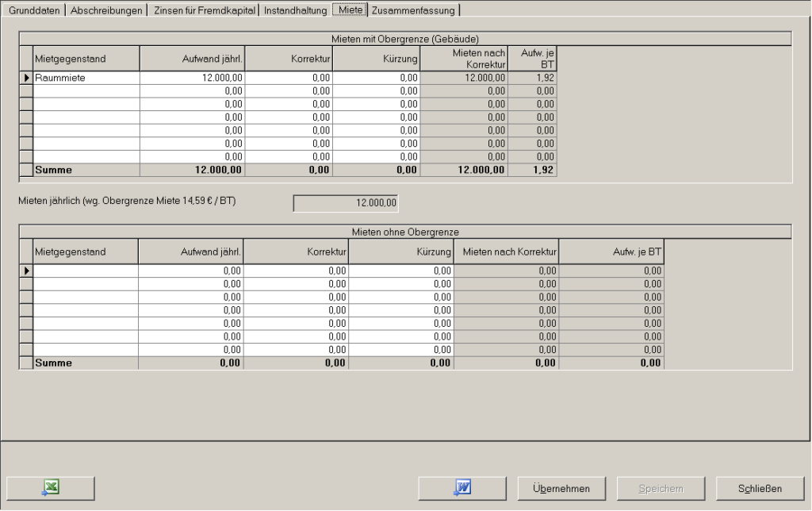Click the Speichern button
Image resolution: width=812 pixels, height=511 pixels.
point(661,489)
